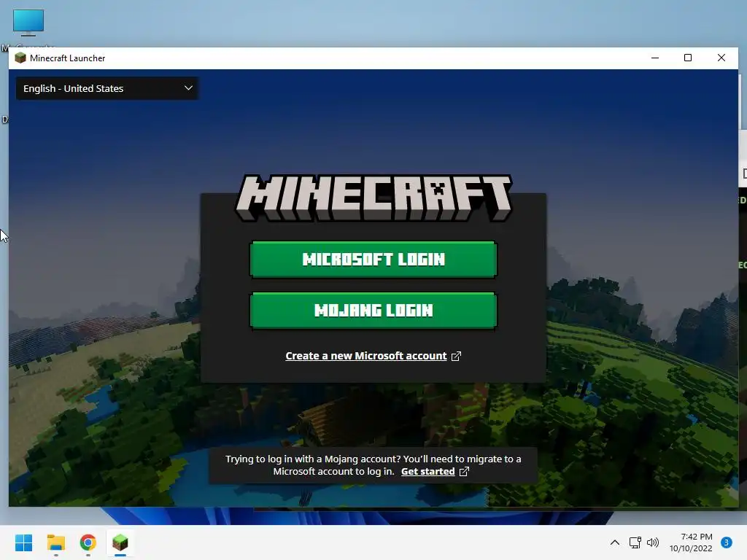Show hidden system tray icons
Viewport: 747px width, 560px height.
615,542
